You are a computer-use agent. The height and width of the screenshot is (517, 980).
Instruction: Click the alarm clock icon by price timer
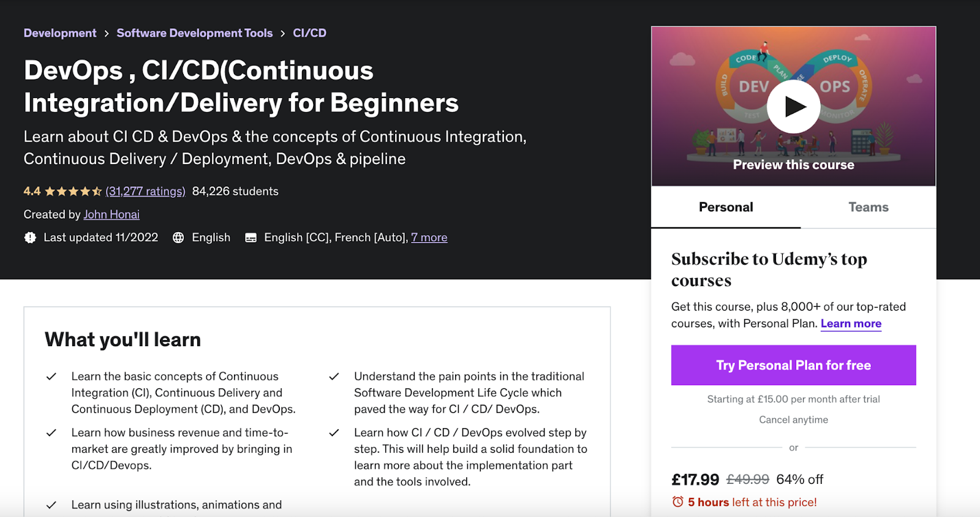point(677,502)
